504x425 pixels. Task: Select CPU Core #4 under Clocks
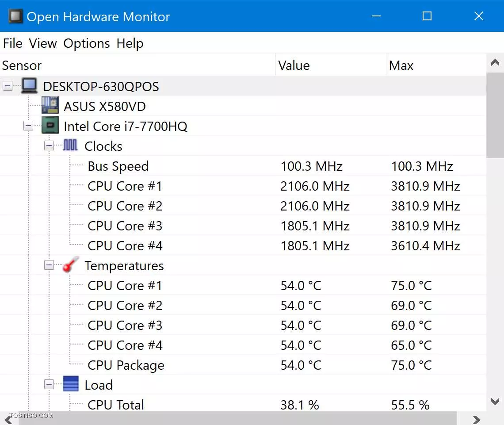tap(243, 245)
